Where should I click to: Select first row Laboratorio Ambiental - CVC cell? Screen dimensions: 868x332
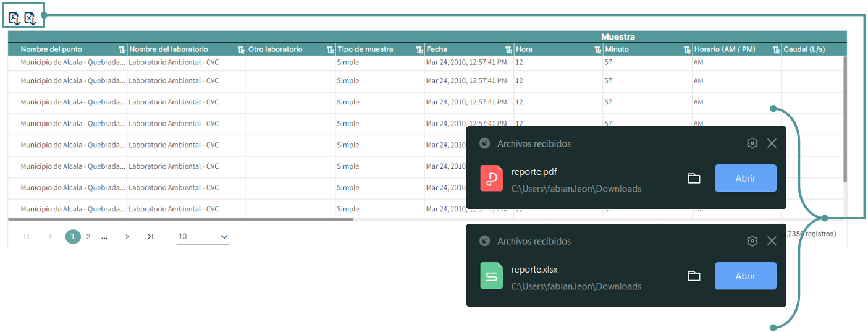coord(187,62)
